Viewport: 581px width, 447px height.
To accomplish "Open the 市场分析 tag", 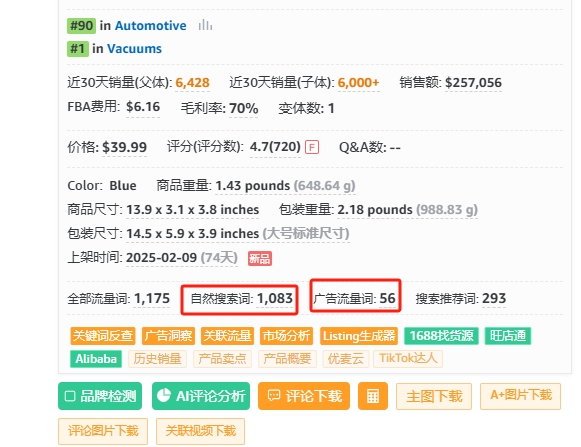I will coord(286,336).
